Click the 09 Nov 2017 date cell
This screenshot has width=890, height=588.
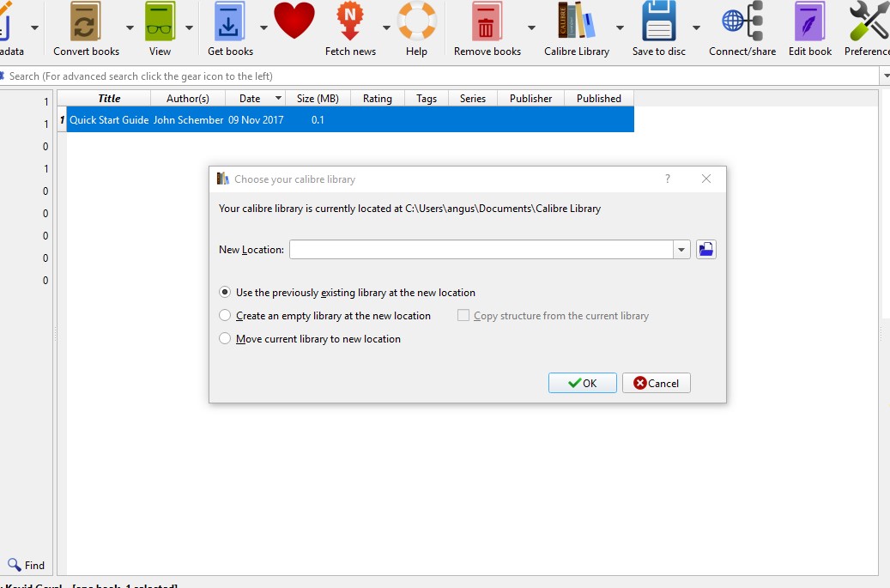(x=256, y=120)
